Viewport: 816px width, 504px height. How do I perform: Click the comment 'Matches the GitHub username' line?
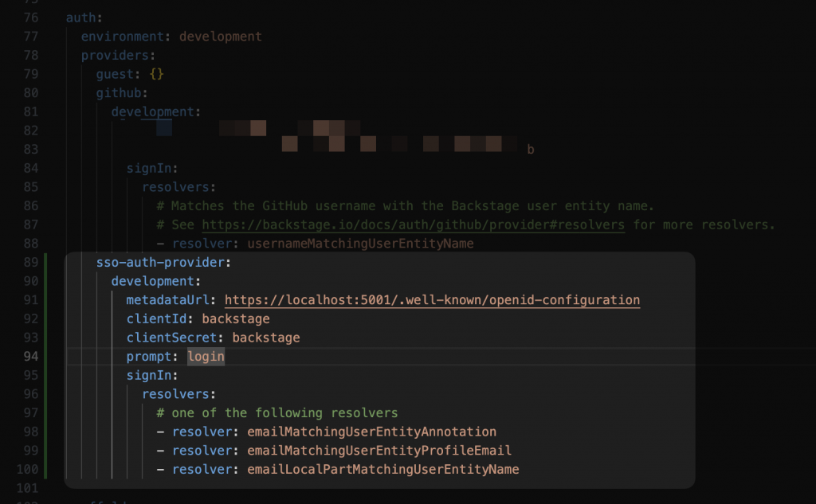(x=406, y=206)
